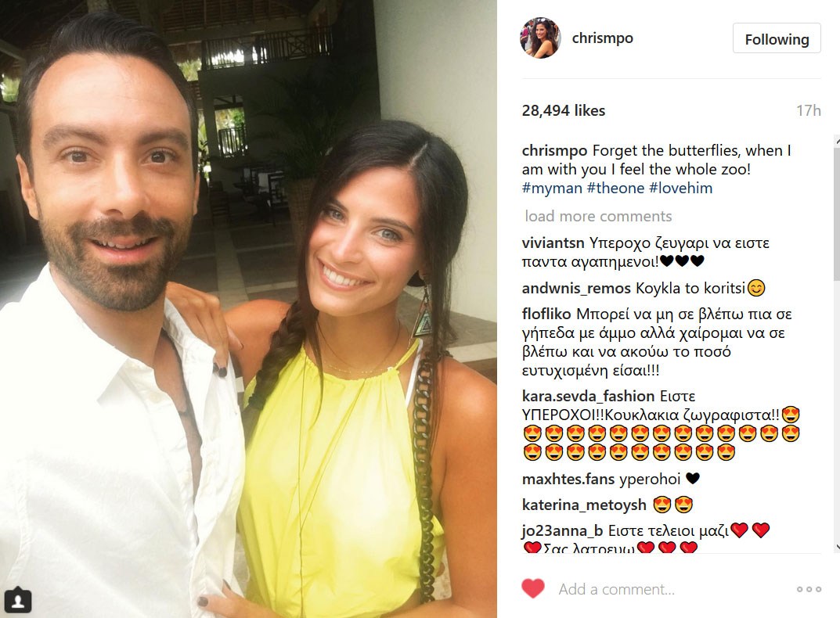Viewport: 840px width, 618px height.
Task: Open the #lovehim hashtag
Action: [681, 188]
